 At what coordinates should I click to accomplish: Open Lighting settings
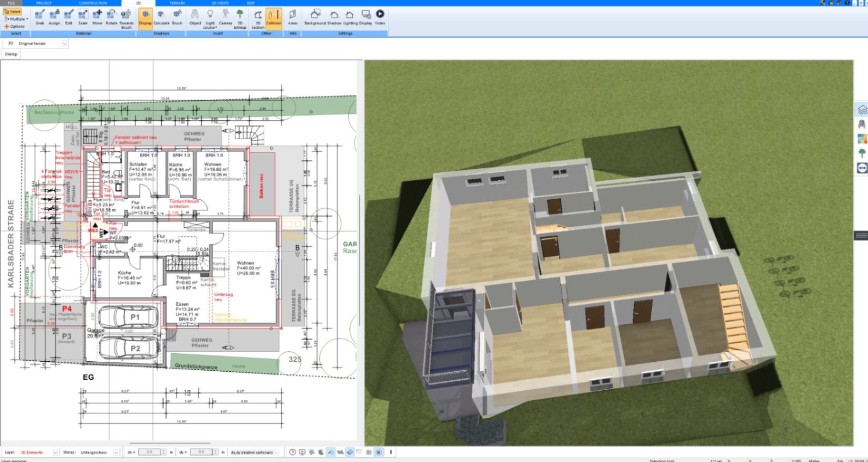(350, 17)
